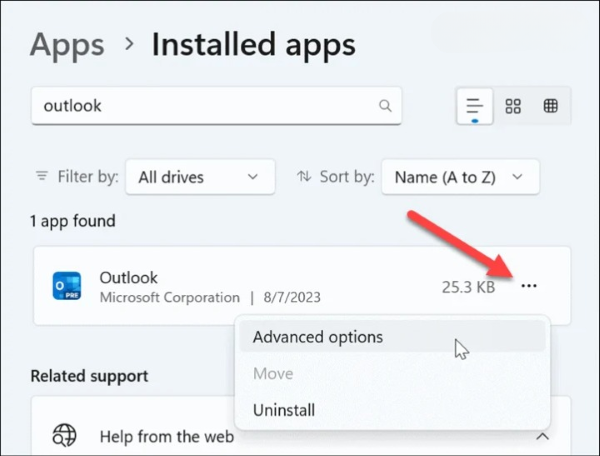Click the Outlook app icon
This screenshot has width=600, height=456.
coord(67,286)
